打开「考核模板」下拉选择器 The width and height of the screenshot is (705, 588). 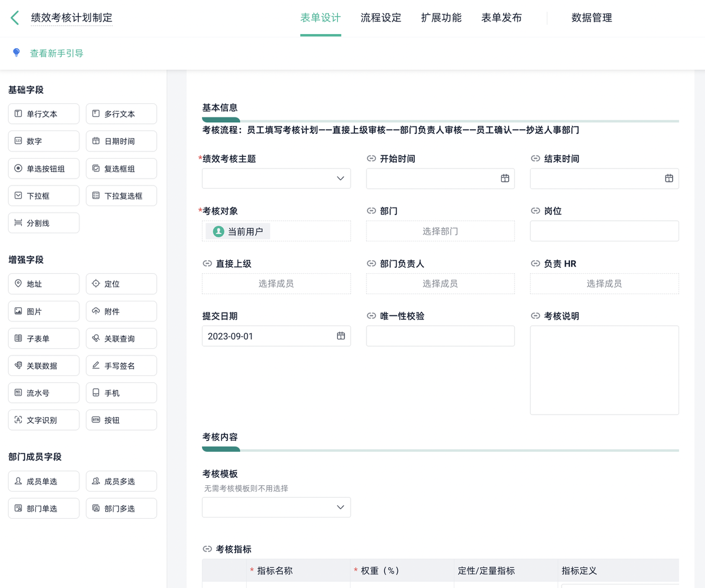click(276, 507)
